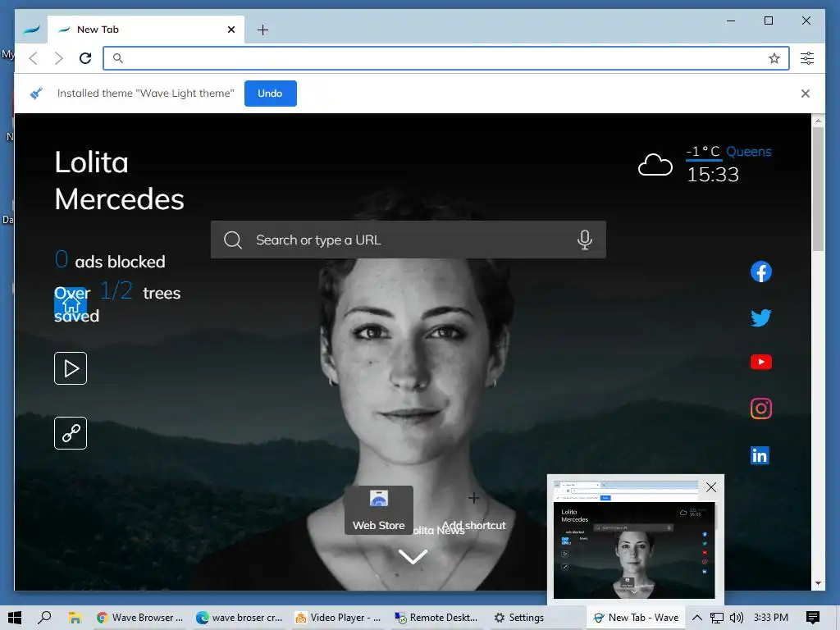Open the notification center icon
The width and height of the screenshot is (840, 630).
pyautogui.click(x=813, y=618)
